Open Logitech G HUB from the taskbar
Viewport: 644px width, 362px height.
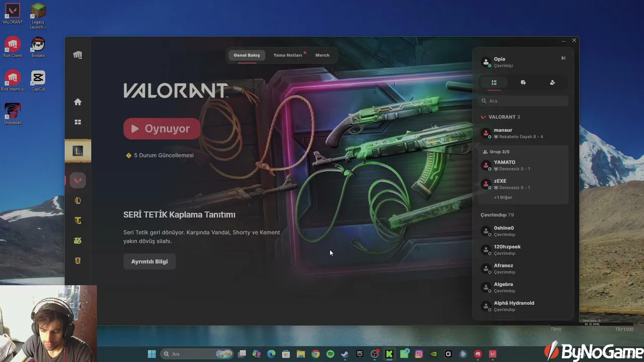click(x=448, y=354)
